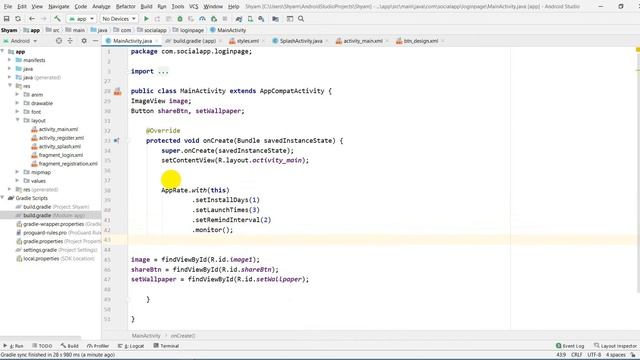Expand the values folder
The image size is (640, 360).
click(x=17, y=180)
